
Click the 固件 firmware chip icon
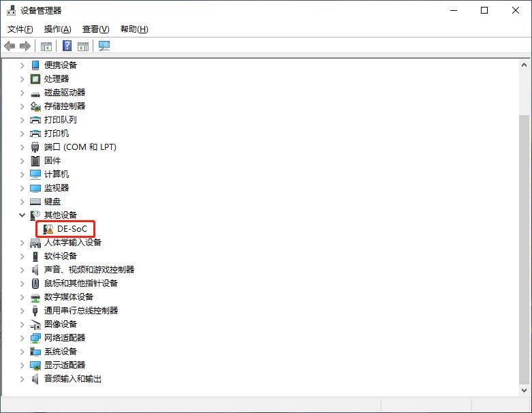(x=35, y=161)
